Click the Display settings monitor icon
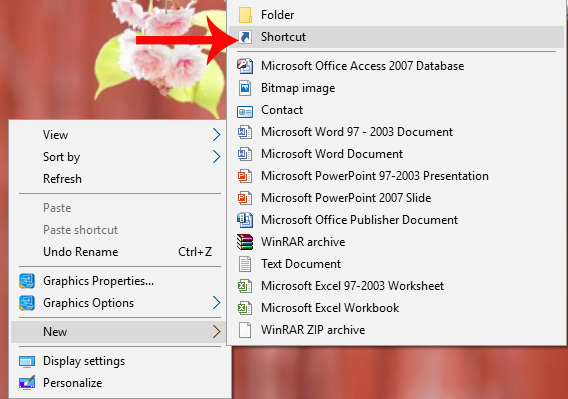This screenshot has height=399, width=568. click(x=27, y=362)
